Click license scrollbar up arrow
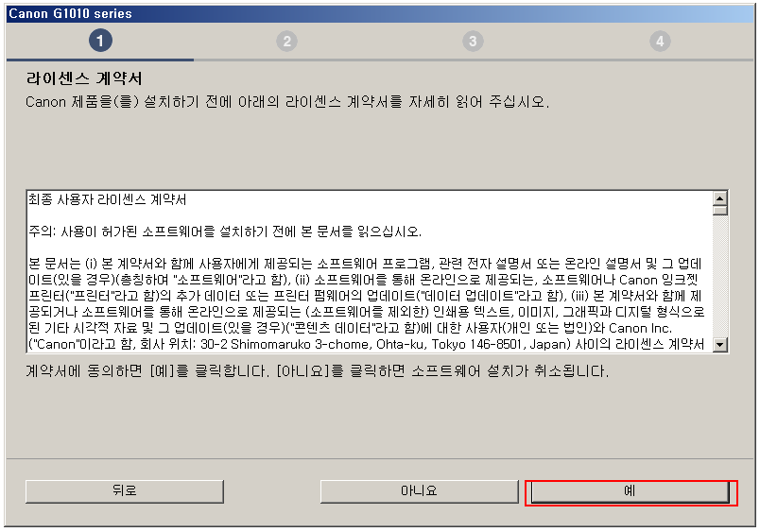The image size is (760, 532). click(720, 198)
